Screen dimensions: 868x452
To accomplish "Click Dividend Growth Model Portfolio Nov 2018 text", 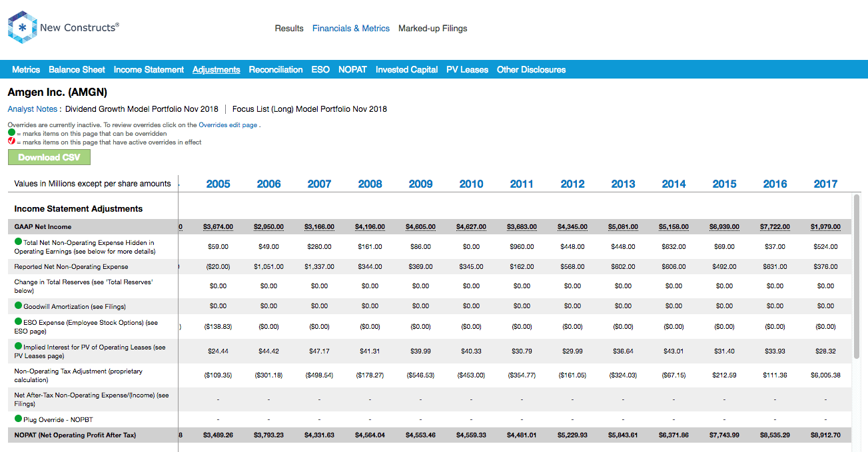I will click(x=142, y=109).
